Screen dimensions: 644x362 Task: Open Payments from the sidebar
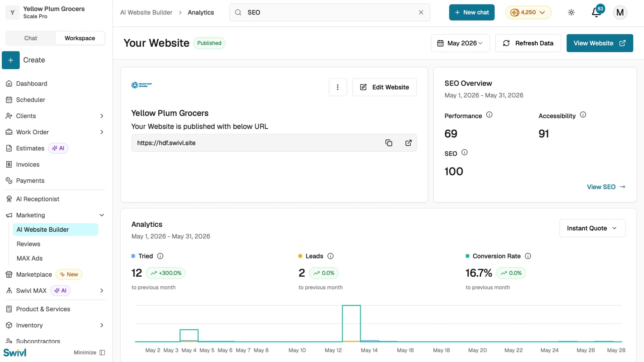coord(30,181)
